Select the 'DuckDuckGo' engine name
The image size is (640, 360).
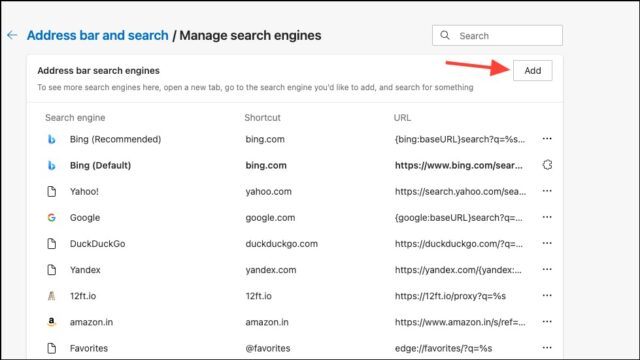pyautogui.click(x=98, y=244)
